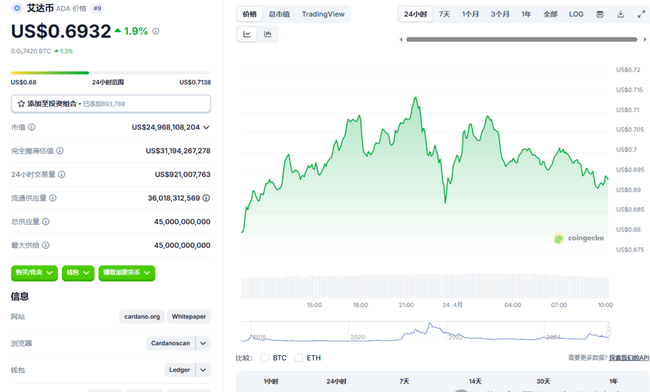
Task: Click the star icon to add portfolio
Action: (x=21, y=104)
